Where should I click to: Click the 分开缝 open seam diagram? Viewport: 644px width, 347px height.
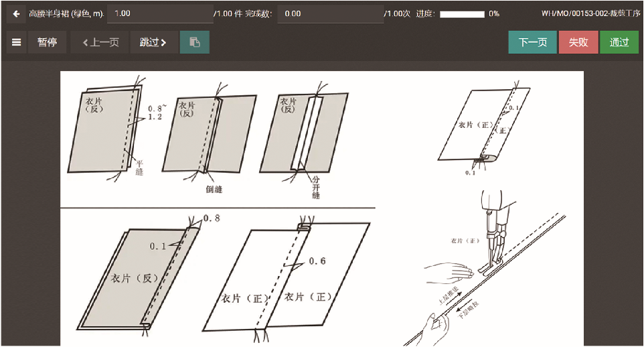coord(311,134)
